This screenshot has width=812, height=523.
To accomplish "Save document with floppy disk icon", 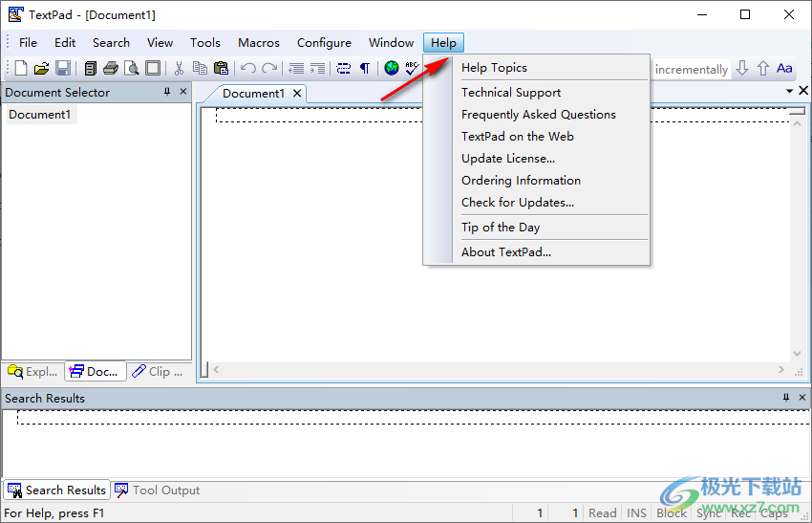I will (x=63, y=68).
